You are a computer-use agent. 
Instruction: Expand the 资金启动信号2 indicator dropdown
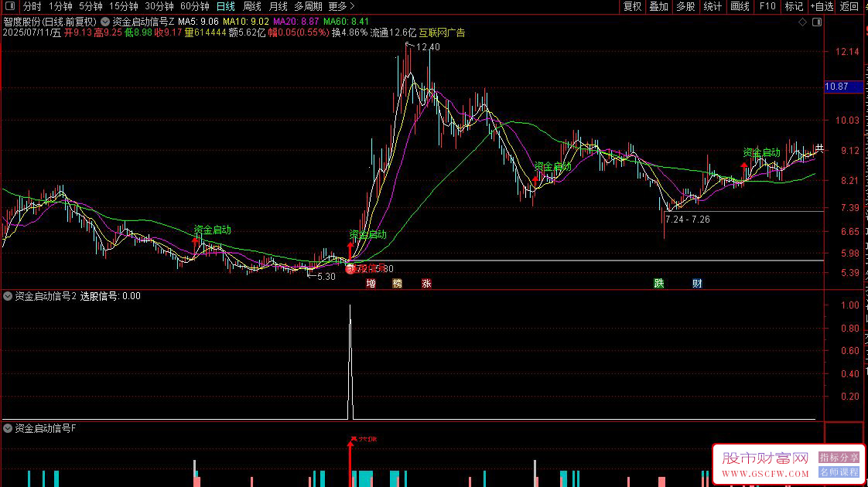[x=8, y=296]
